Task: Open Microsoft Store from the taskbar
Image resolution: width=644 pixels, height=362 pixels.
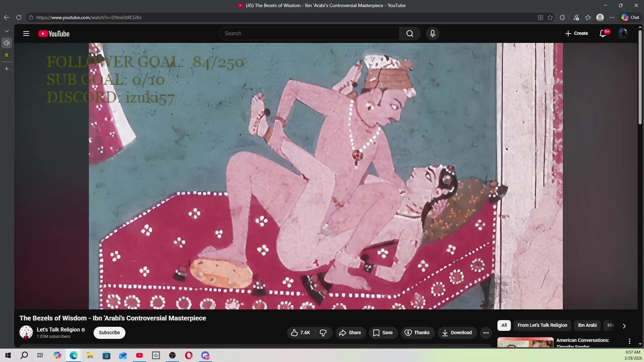Action: [x=107, y=355]
